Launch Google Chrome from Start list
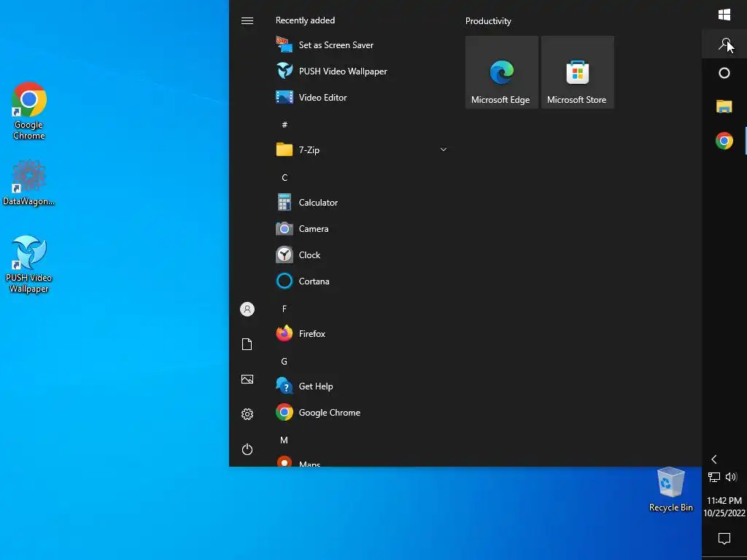 click(362, 413)
